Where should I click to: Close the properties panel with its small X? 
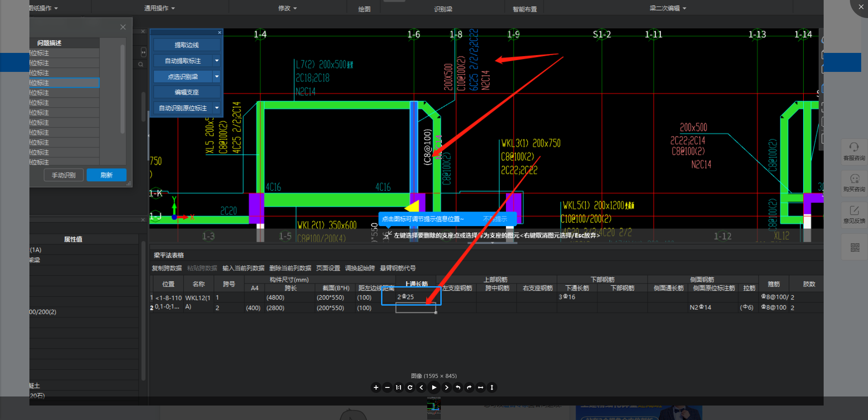[143, 220]
